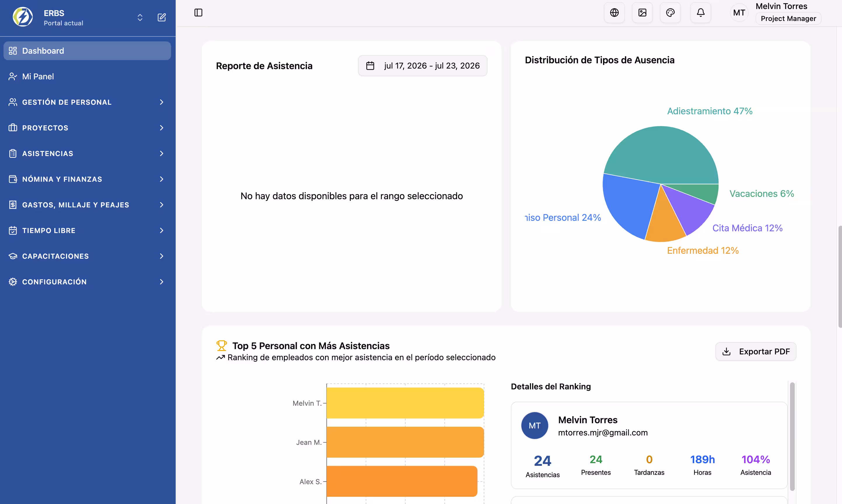
Task: Click the Detalles del Ranking scrollbar
Action: [792, 436]
